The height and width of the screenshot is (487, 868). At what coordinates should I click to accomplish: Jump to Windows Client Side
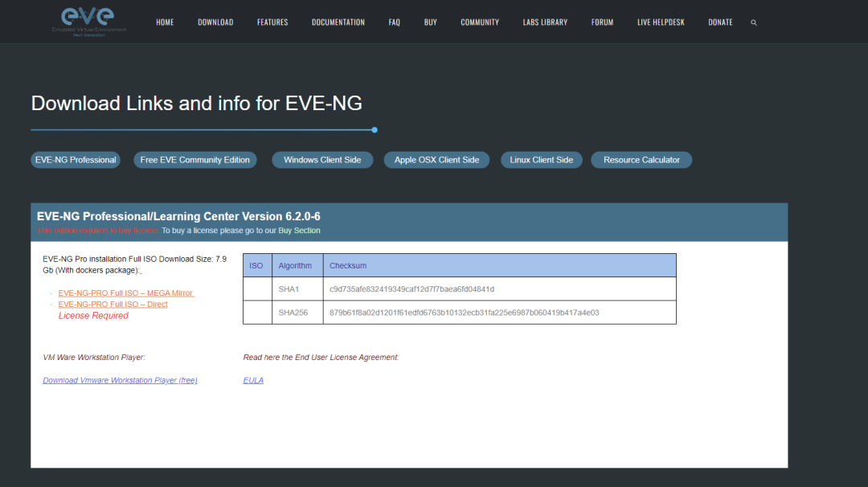[x=322, y=160]
